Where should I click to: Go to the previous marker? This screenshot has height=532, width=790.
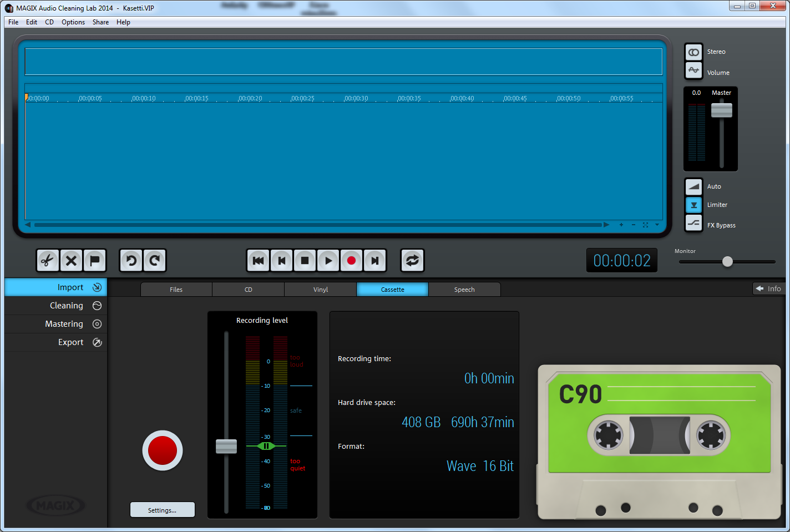click(282, 261)
